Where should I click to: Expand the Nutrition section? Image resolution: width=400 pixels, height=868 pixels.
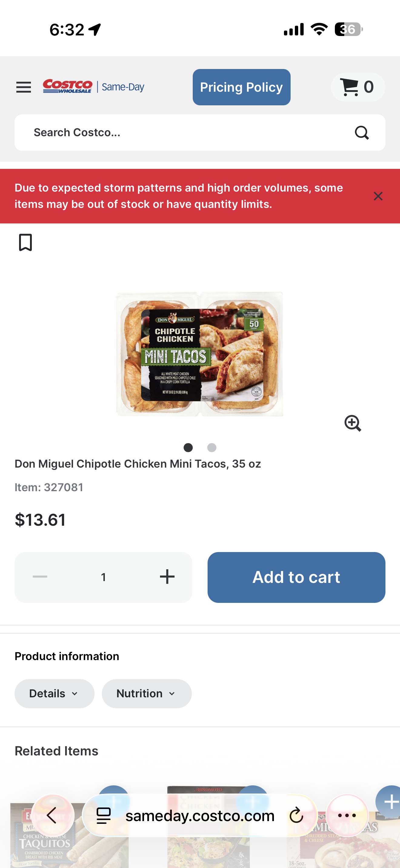click(x=146, y=693)
